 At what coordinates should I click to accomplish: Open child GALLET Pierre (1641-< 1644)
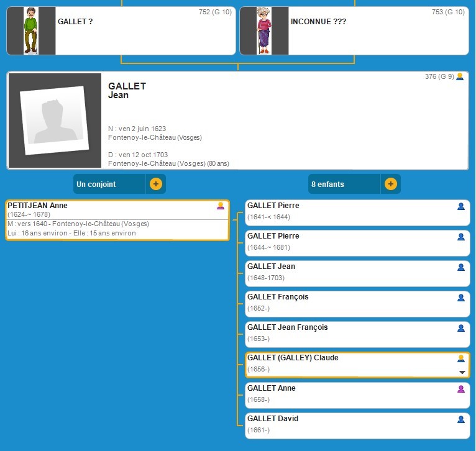[273, 206]
